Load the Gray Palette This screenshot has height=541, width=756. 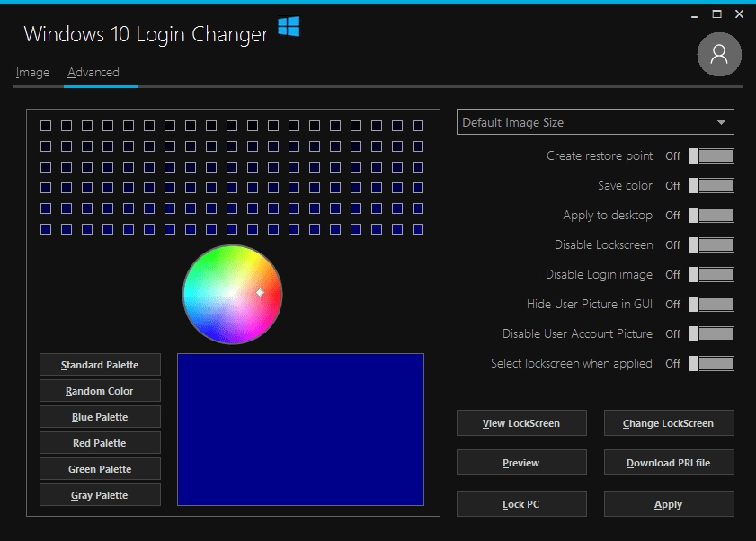click(x=100, y=494)
